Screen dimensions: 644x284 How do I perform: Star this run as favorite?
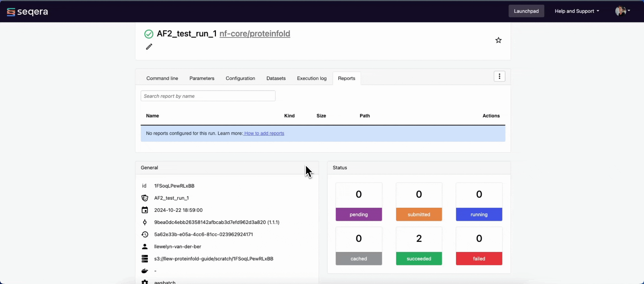click(498, 40)
